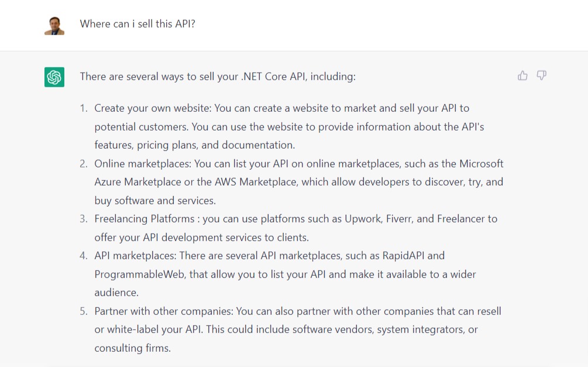Image resolution: width=588 pixels, height=367 pixels.
Task: Click the text 'AWS Marketplace' in item 2
Action: 256,182
